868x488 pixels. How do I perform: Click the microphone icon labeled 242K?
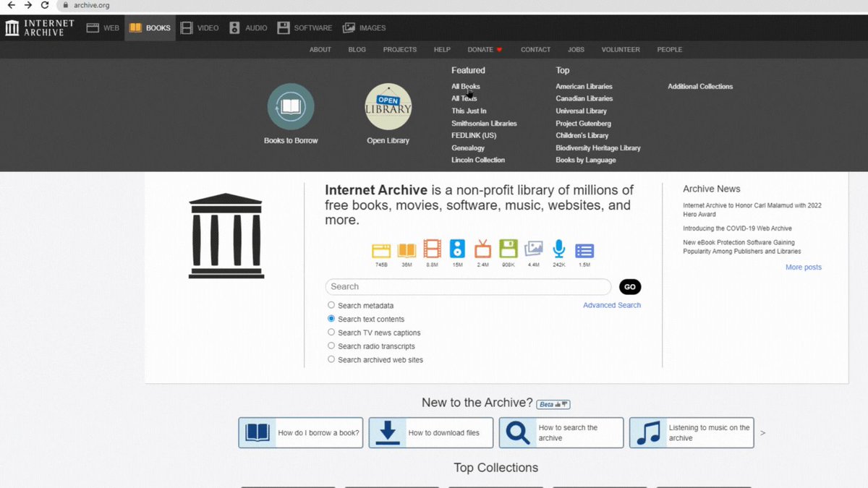click(558, 249)
